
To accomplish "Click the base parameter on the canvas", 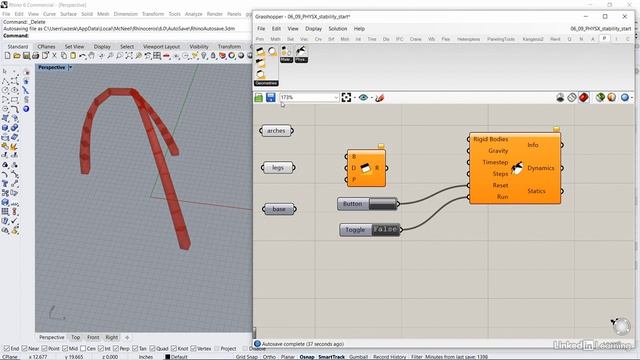I will [x=279, y=209].
